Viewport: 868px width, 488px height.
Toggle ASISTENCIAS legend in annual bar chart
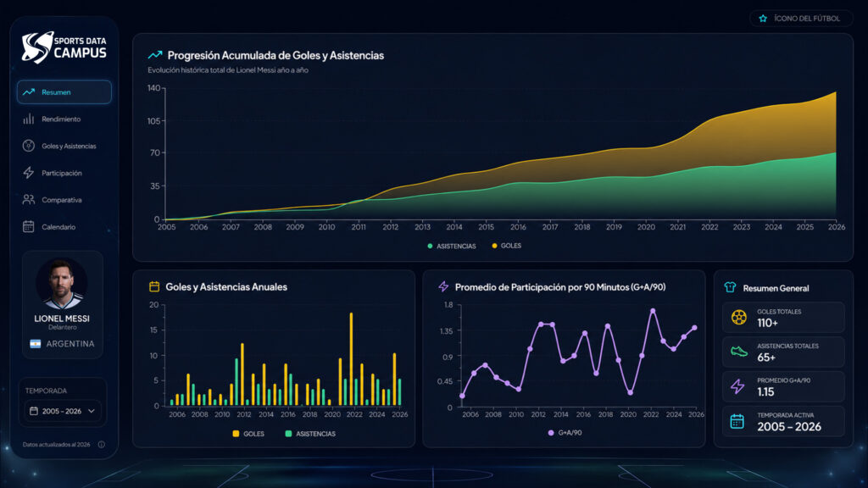(310, 434)
